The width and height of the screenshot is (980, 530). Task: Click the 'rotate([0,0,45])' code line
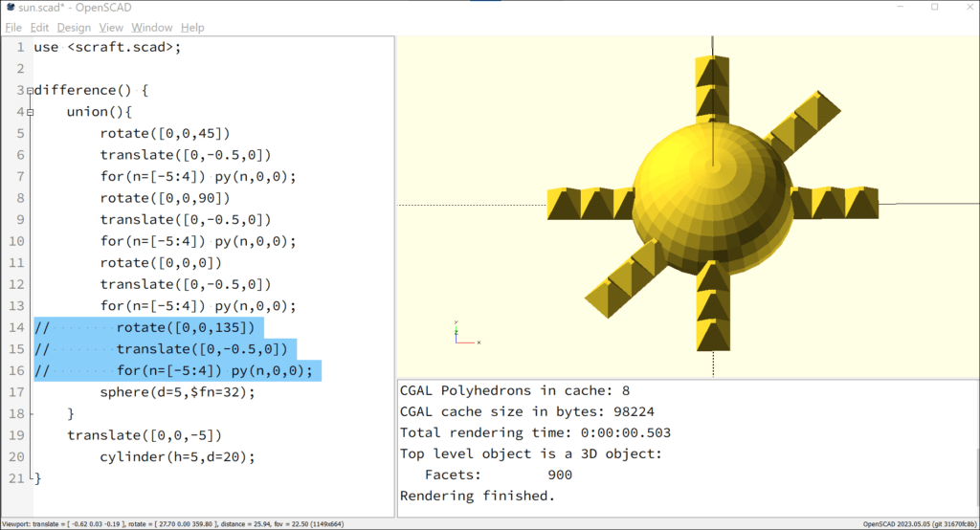pyautogui.click(x=165, y=133)
